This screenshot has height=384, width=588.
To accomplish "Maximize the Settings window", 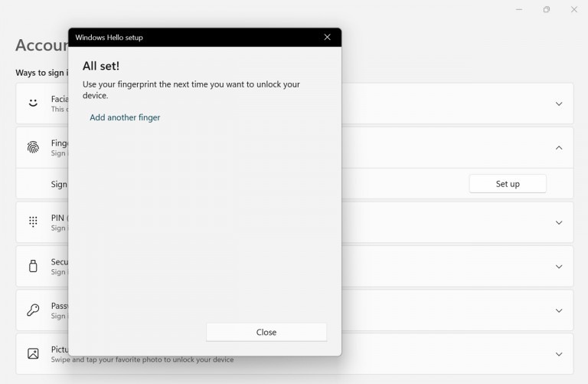I will 546,10.
